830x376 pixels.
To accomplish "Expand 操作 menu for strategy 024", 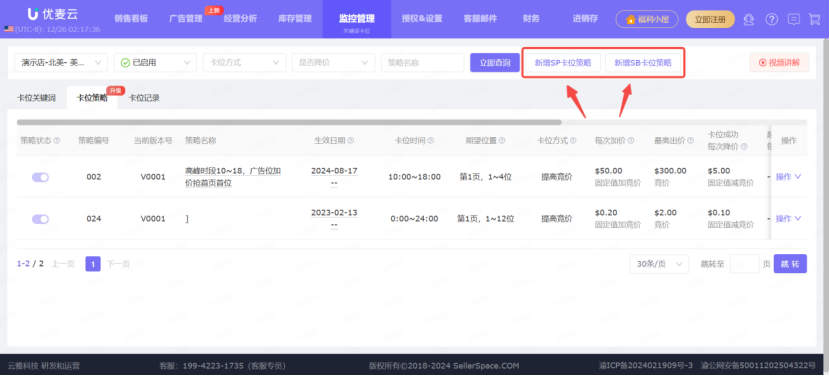I will [788, 219].
